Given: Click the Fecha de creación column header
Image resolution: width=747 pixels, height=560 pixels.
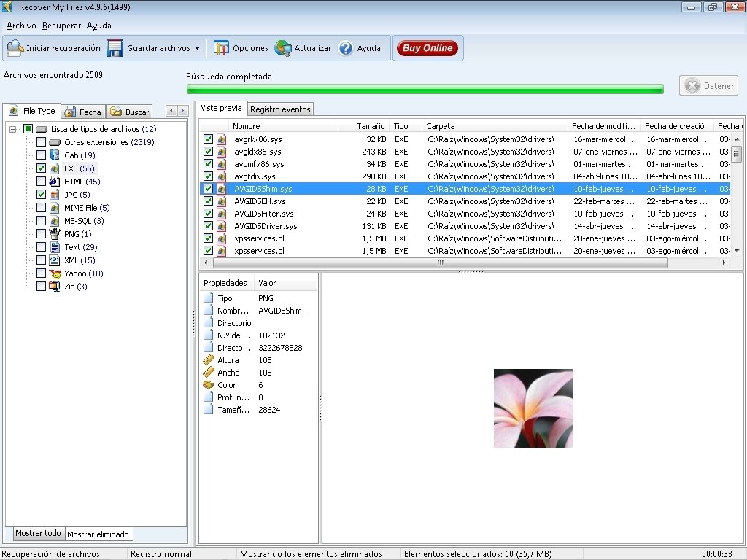Looking at the screenshot, I should pos(676,126).
